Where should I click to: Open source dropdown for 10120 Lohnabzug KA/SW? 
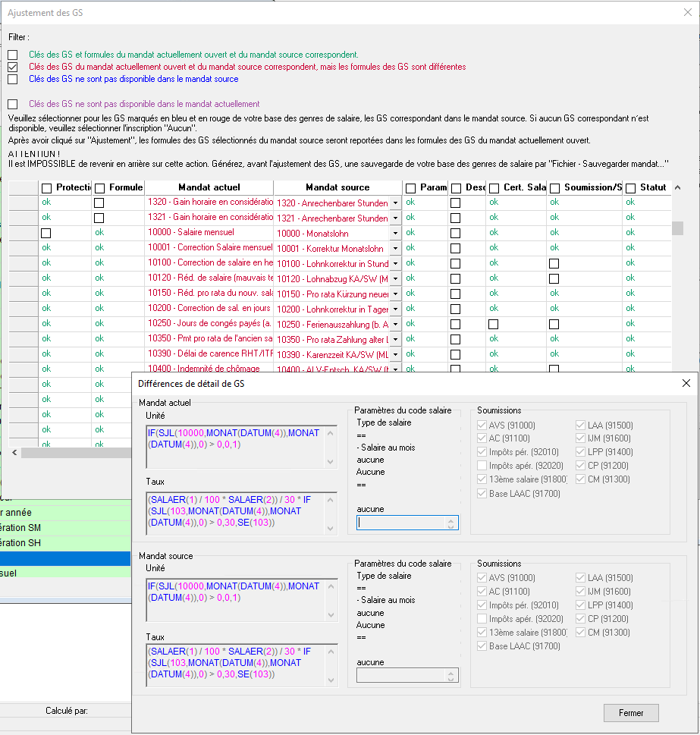point(395,278)
